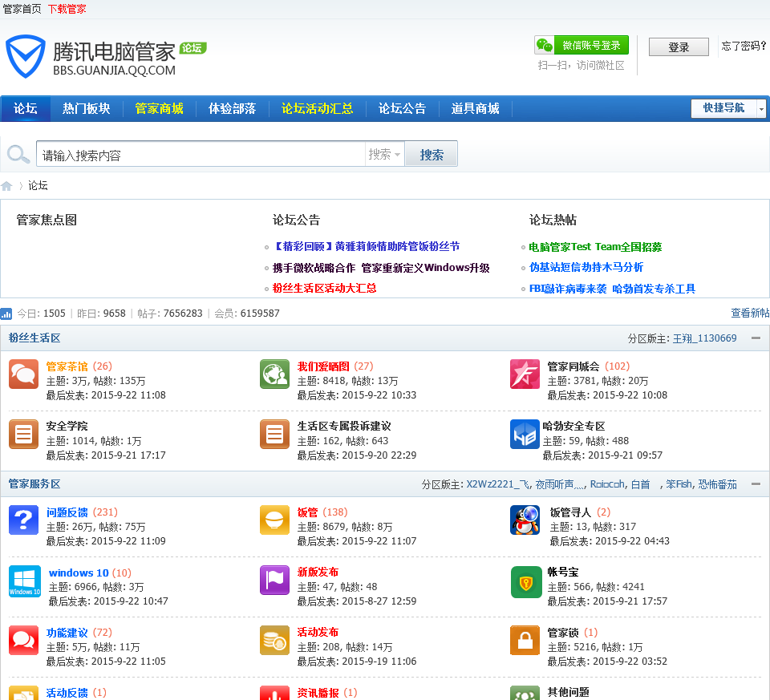Screen dimensions: 770x700
Task: Open the search type 搜索 dropdown
Action: (384, 154)
